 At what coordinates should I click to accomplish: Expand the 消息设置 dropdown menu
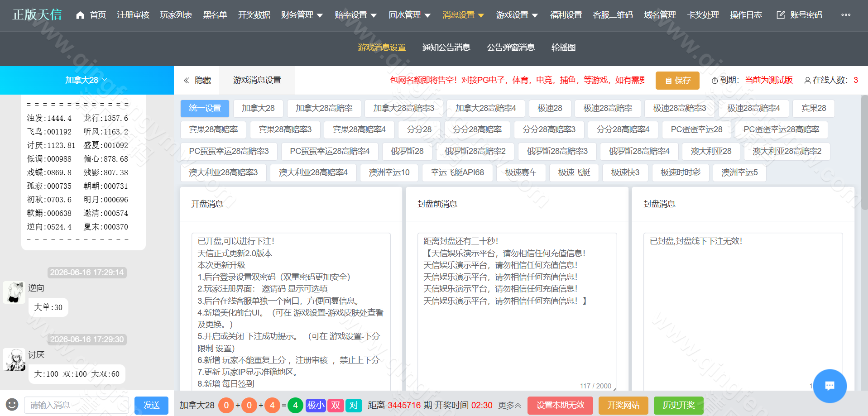(464, 15)
